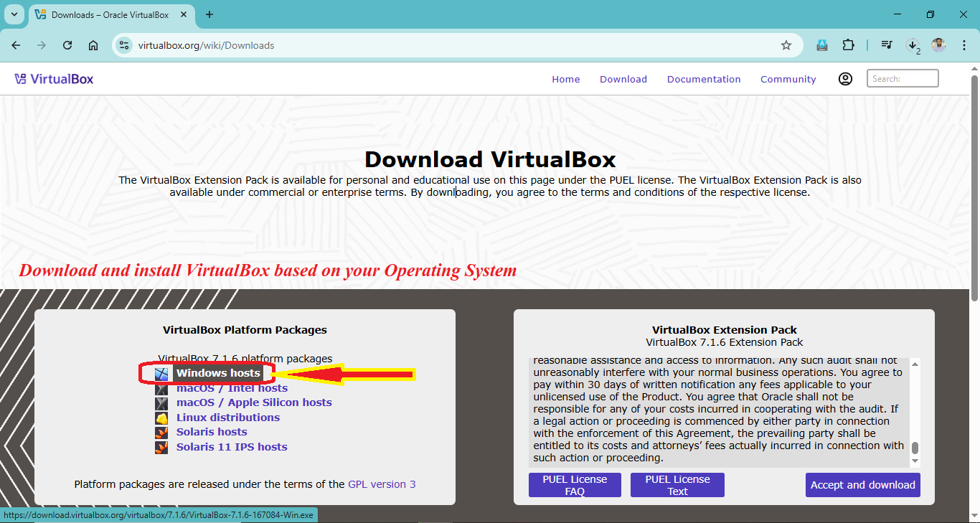Screen dimensions: 980x523
Task: Open macOS / Apple Silicon hosts link
Action: point(254,402)
